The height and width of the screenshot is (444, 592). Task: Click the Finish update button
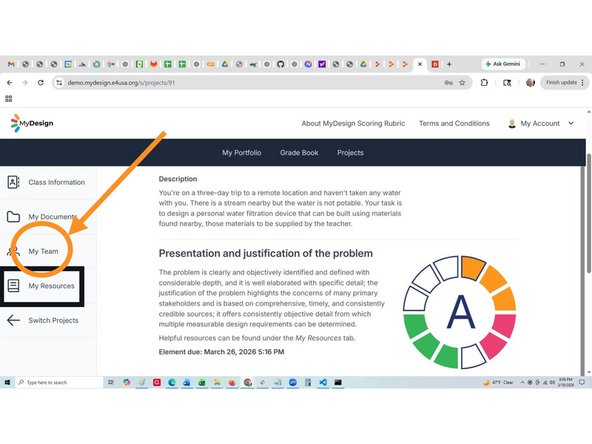[561, 82]
